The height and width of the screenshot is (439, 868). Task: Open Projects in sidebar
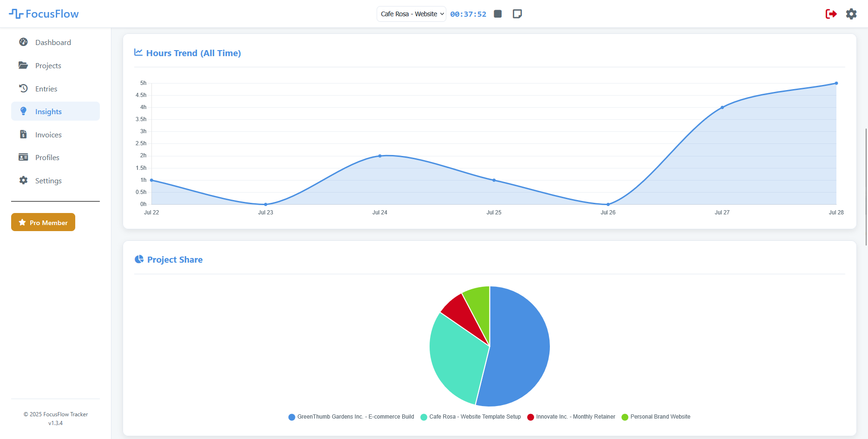pos(55,65)
